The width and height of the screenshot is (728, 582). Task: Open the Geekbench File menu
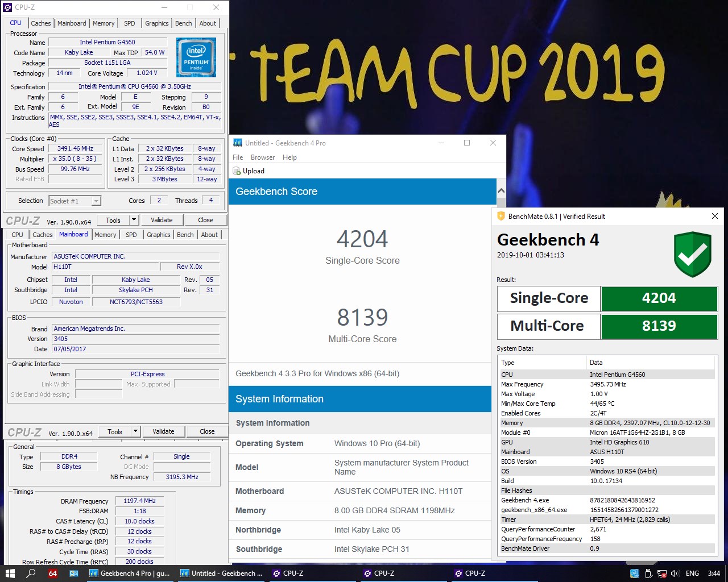[238, 157]
